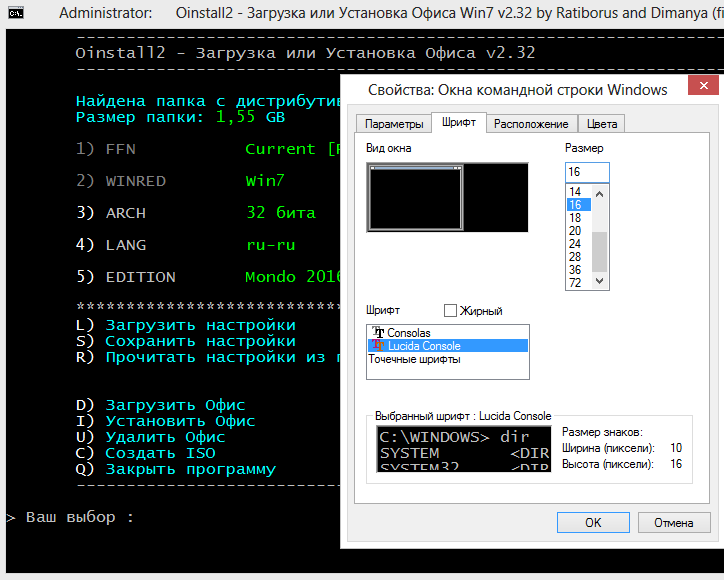Click the TrueType icon next to Consolas

tap(378, 332)
